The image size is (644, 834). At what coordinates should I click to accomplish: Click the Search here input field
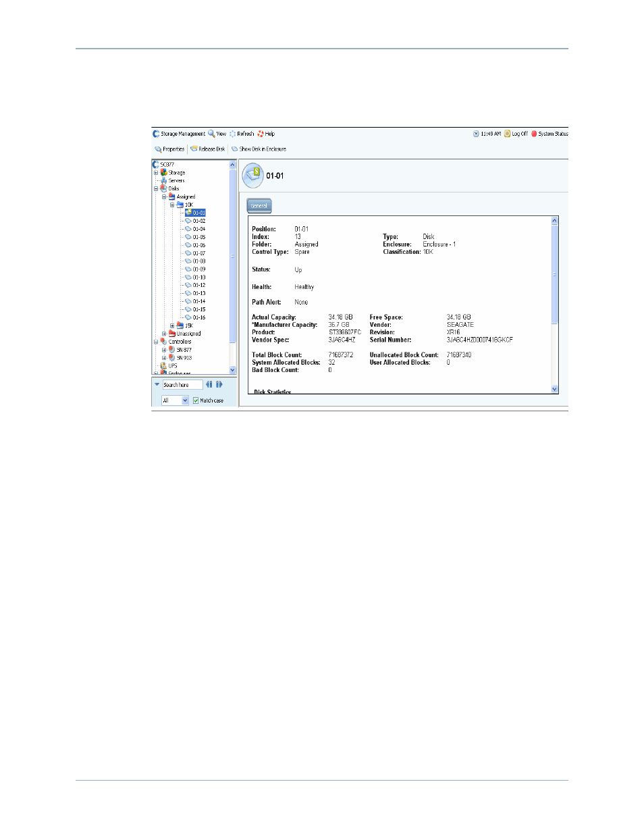pyautogui.click(x=182, y=385)
